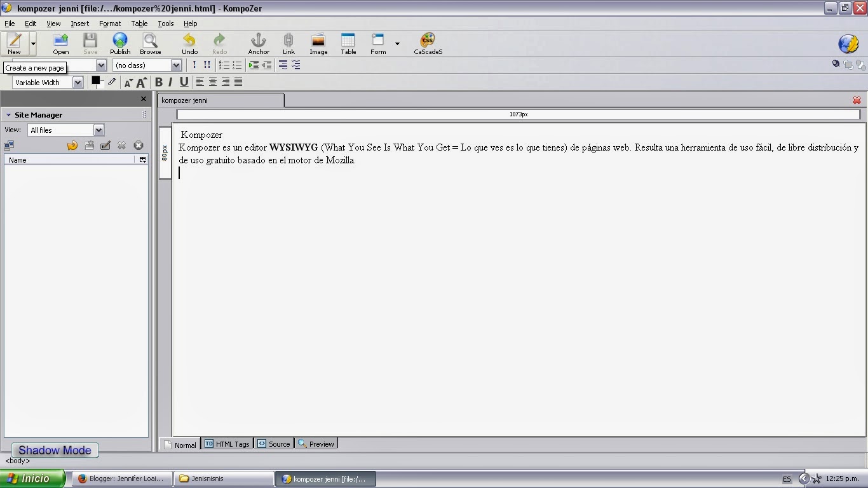
Task: Outdent the text
Action: (266, 65)
